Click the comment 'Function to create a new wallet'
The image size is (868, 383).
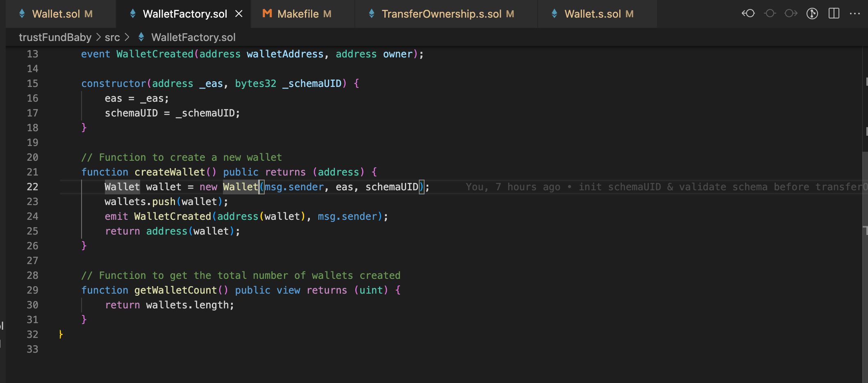click(x=182, y=157)
